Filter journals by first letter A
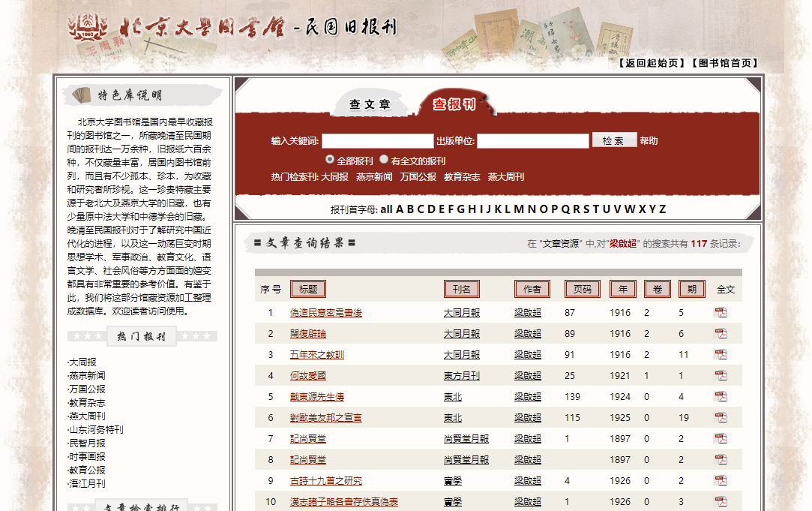This screenshot has height=511, width=812. coord(400,209)
